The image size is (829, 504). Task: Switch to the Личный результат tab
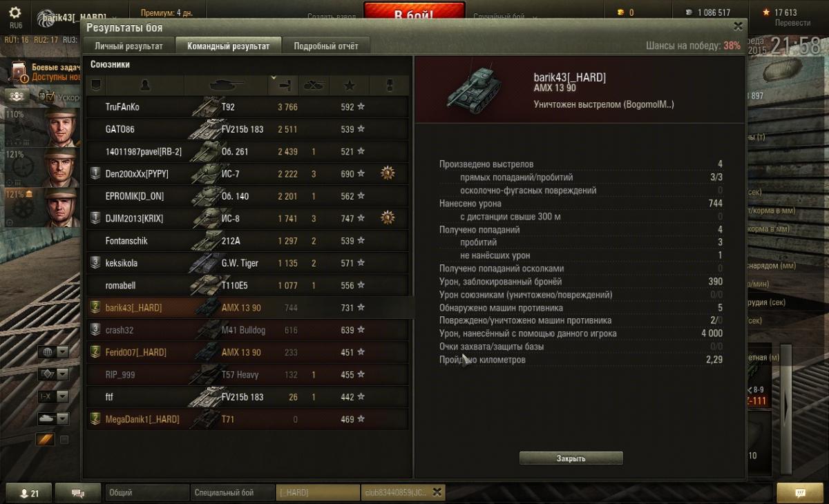point(128,46)
